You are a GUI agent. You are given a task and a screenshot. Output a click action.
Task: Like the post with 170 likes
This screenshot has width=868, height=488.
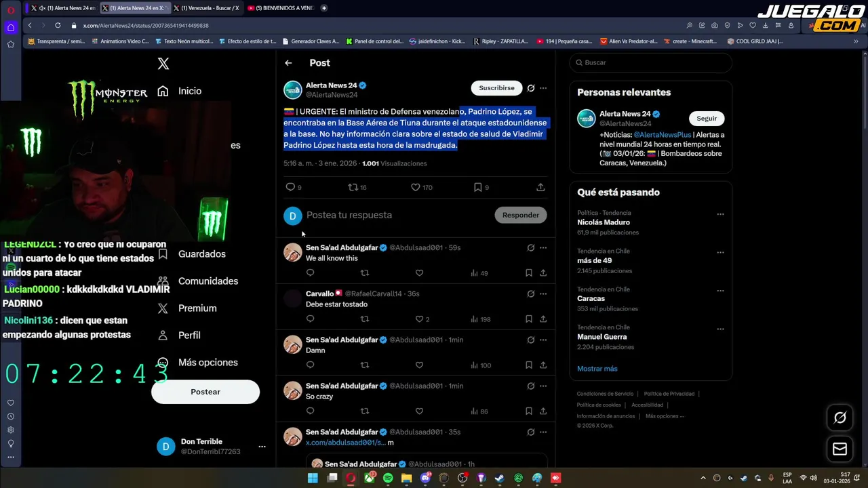click(x=416, y=187)
